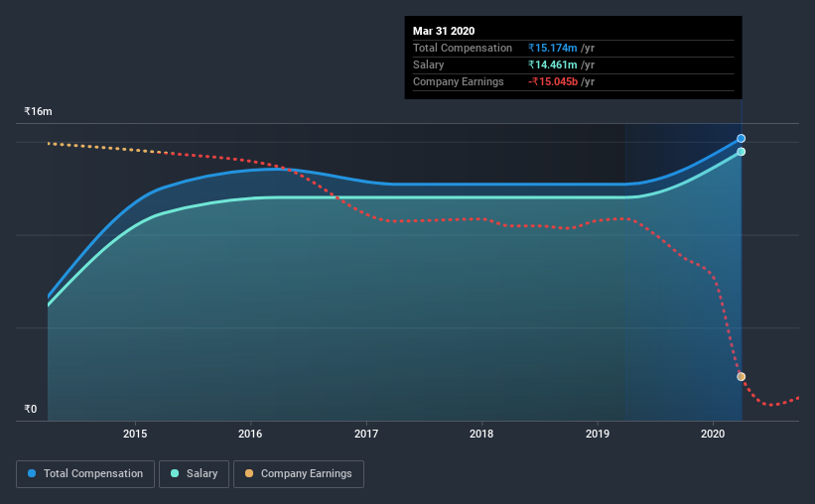Viewport: 815px width, 504px height.
Task: Click the 2019 x-axis label
Action: tap(598, 434)
